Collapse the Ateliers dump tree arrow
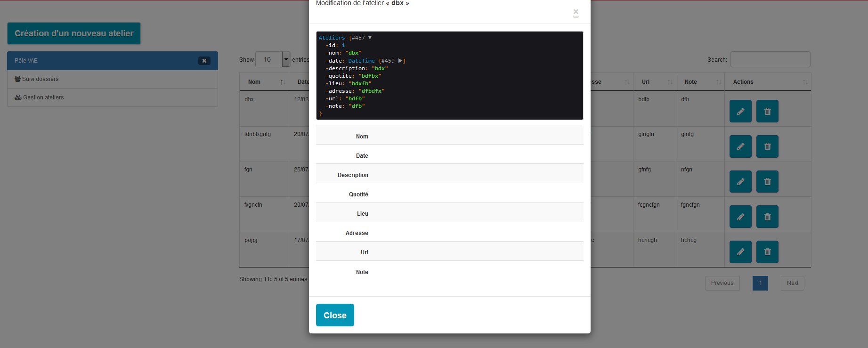This screenshot has width=868, height=348. click(x=370, y=38)
